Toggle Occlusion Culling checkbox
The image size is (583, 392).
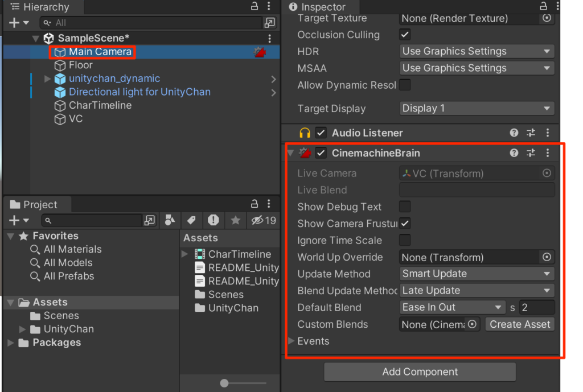click(405, 35)
